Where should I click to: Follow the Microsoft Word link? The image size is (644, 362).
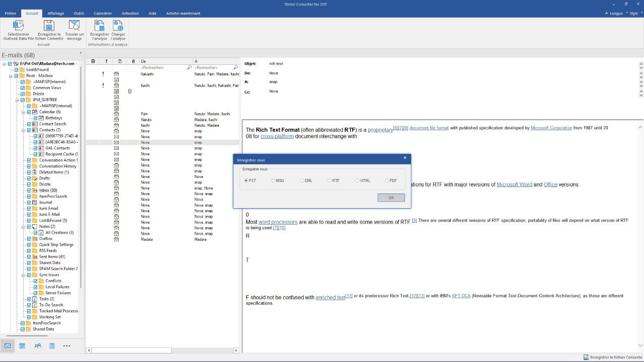click(514, 185)
